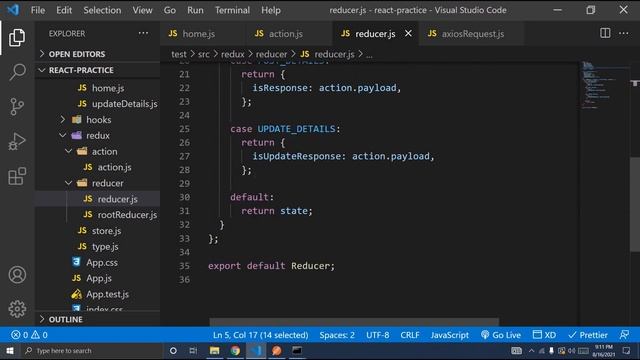Screen dimensions: 640x360
Task: Open File Explorer from the taskbar
Action: (x=214, y=351)
